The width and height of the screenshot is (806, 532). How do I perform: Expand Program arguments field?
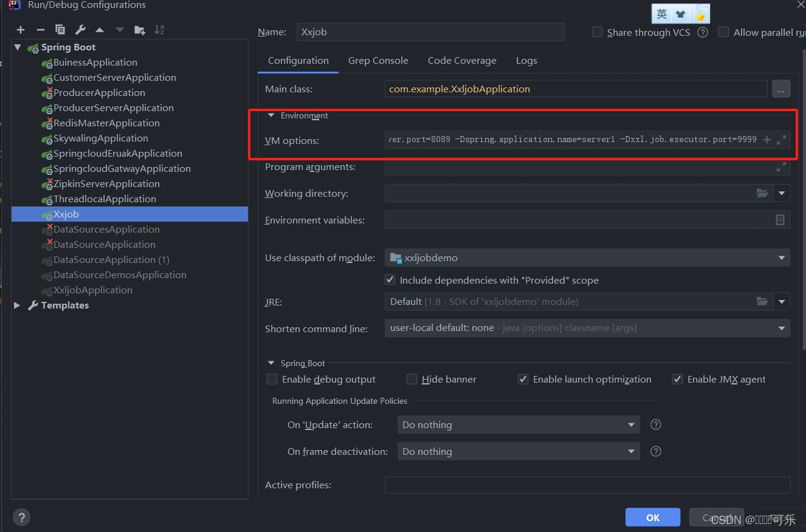(x=782, y=166)
